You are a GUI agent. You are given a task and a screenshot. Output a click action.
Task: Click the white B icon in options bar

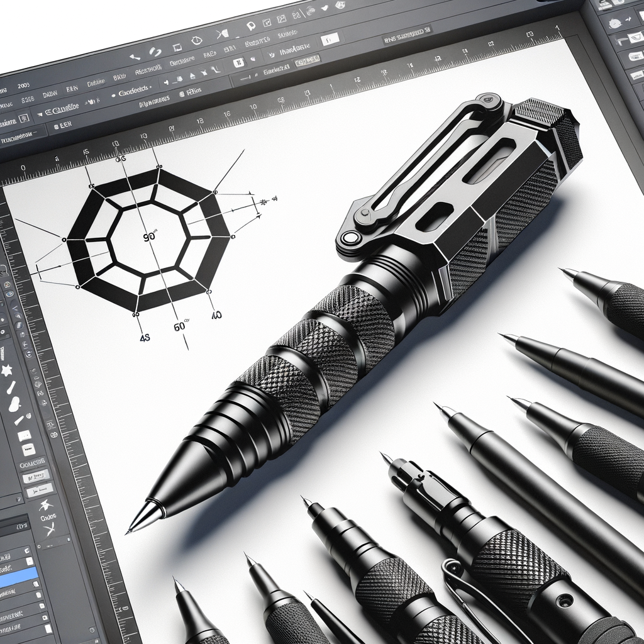238,63
